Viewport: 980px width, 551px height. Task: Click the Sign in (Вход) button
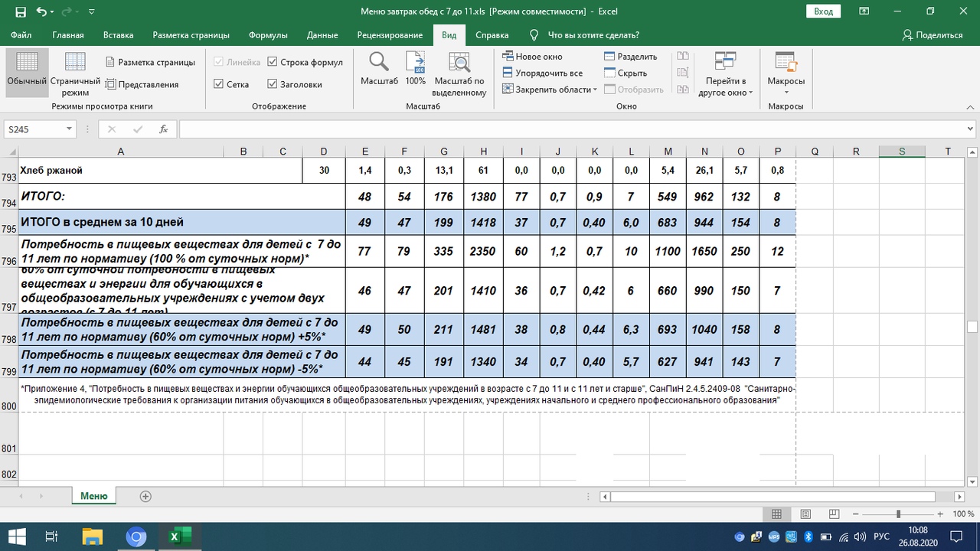pyautogui.click(x=823, y=11)
